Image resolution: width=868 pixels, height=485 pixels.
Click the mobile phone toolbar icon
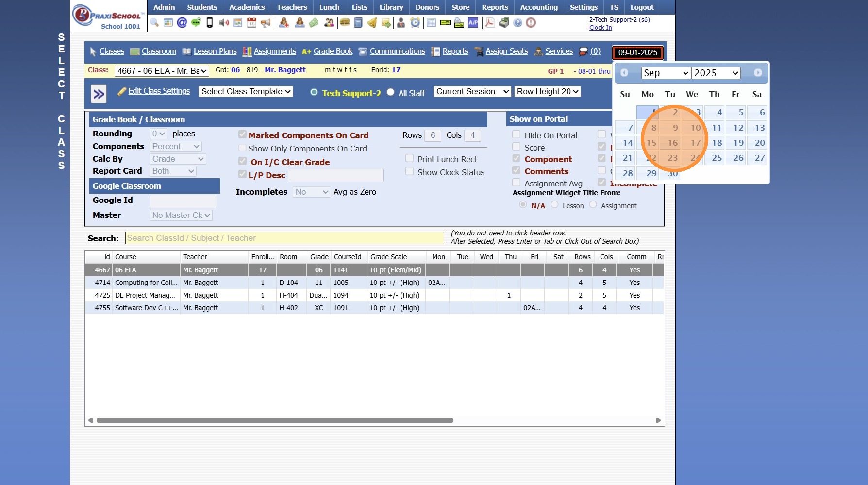pos(210,23)
